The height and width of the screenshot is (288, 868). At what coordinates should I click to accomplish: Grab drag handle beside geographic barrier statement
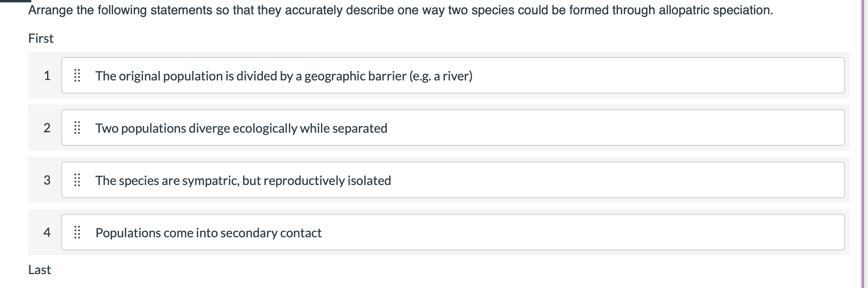[x=77, y=76]
